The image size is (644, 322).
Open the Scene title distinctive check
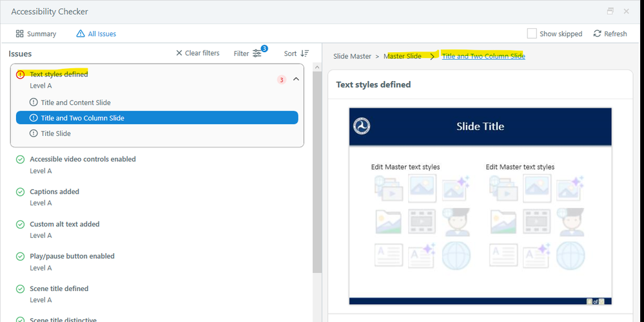pos(63,319)
